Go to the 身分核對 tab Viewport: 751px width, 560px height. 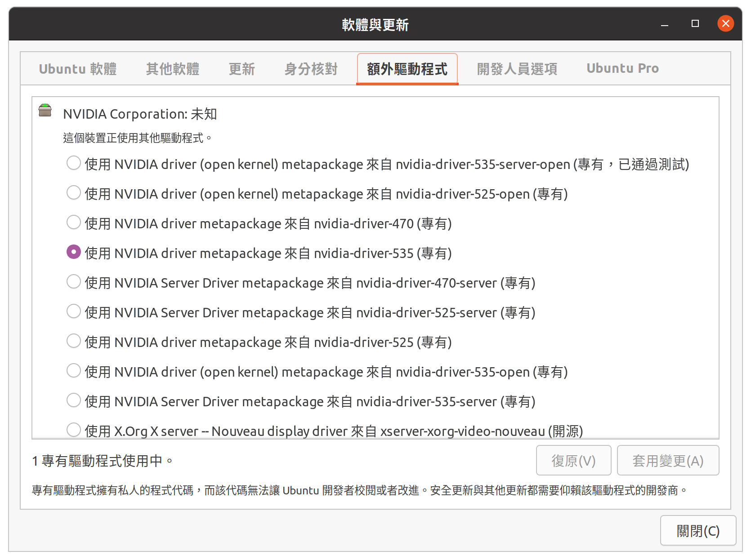pos(311,69)
